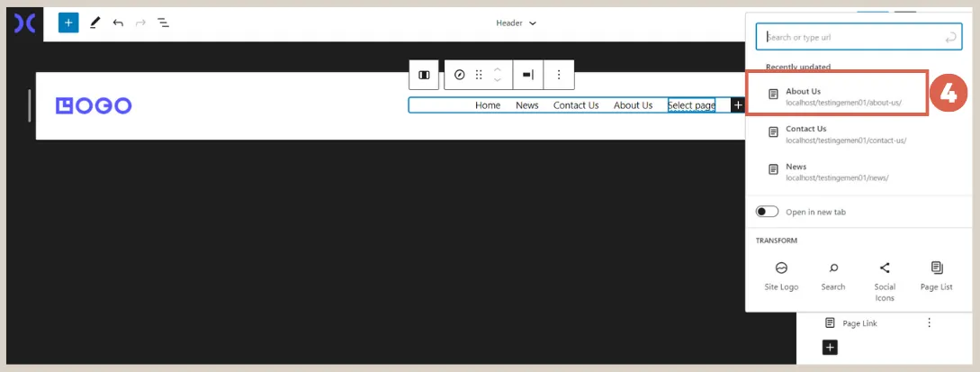Select the Tools pencil icon
Viewport: 980px width, 372px height.
coord(94,23)
